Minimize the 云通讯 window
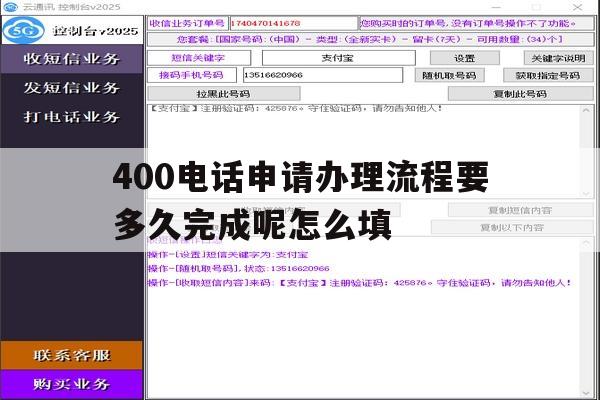This screenshot has width=600, height=400. click(x=496, y=7)
